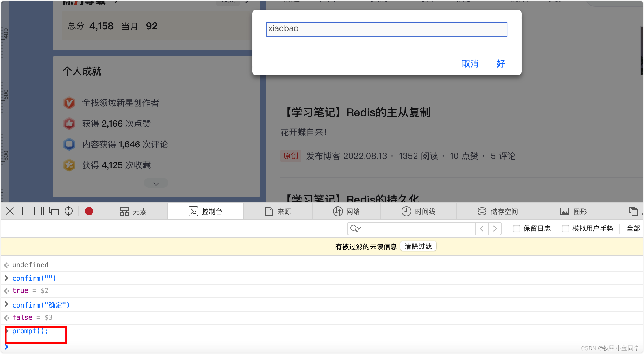Switch to the 控制台 console tab
The width and height of the screenshot is (644, 354).
click(x=205, y=212)
